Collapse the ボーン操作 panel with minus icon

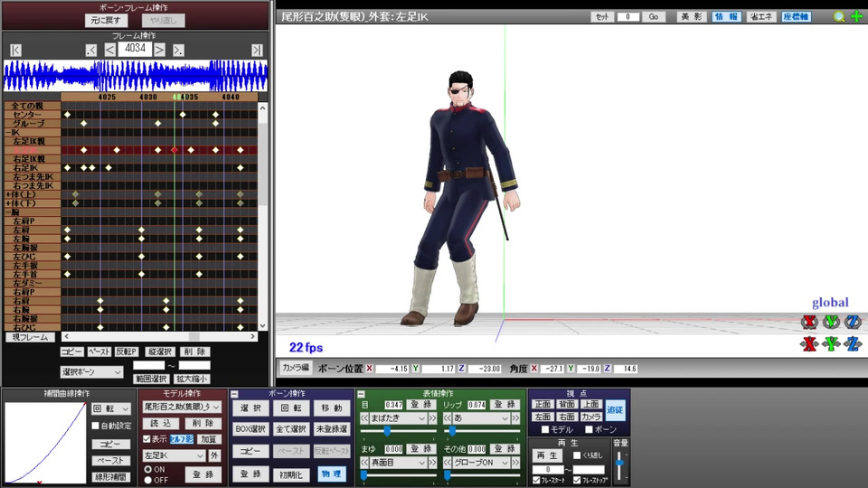pos(234,394)
